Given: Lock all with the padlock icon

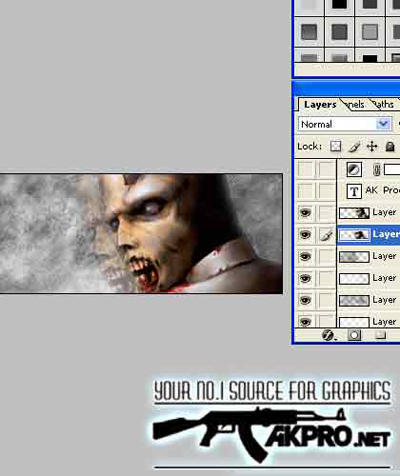Looking at the screenshot, I should (390, 146).
